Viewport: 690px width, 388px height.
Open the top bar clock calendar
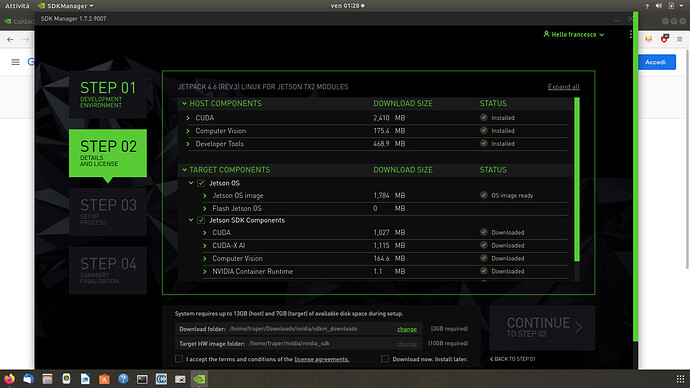[347, 6]
